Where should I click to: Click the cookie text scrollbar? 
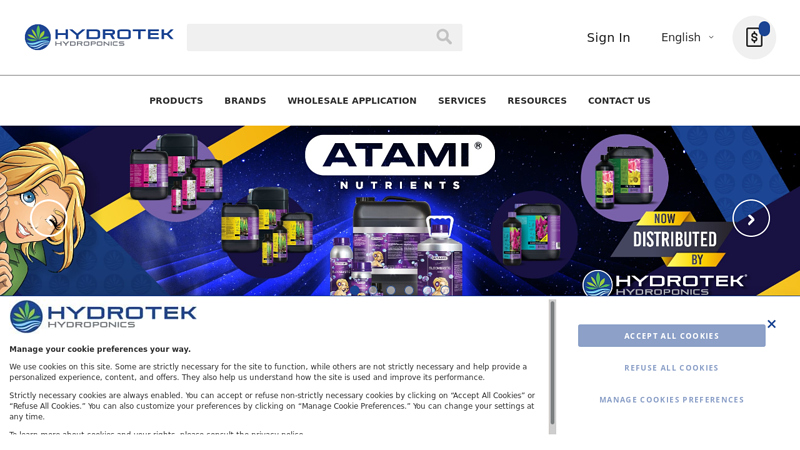pyautogui.click(x=552, y=363)
